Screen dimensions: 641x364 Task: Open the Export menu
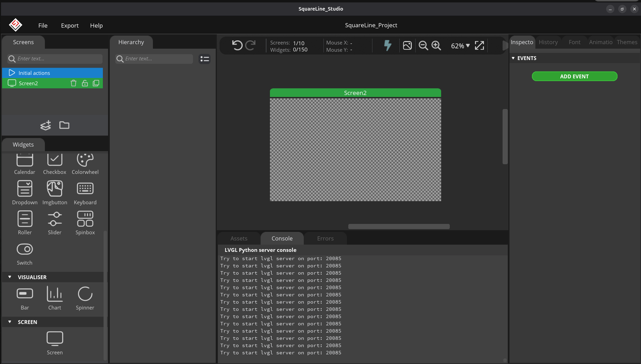70,26
